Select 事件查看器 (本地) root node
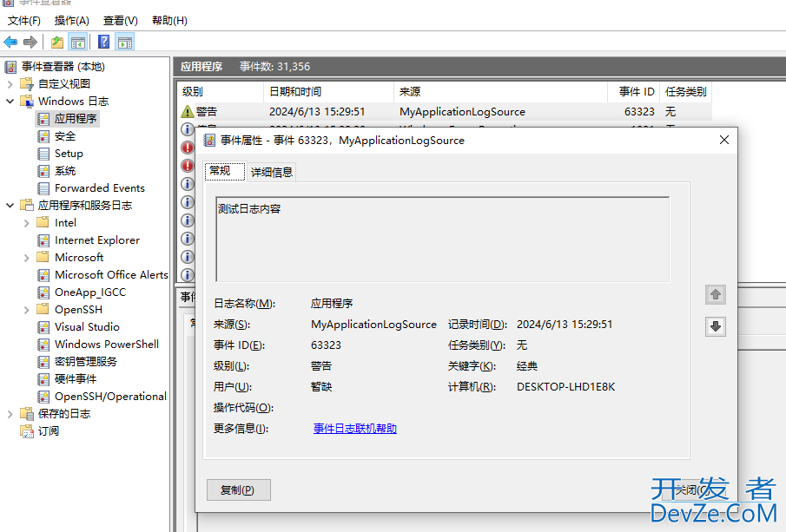The height and width of the screenshot is (532, 786). pos(63,67)
